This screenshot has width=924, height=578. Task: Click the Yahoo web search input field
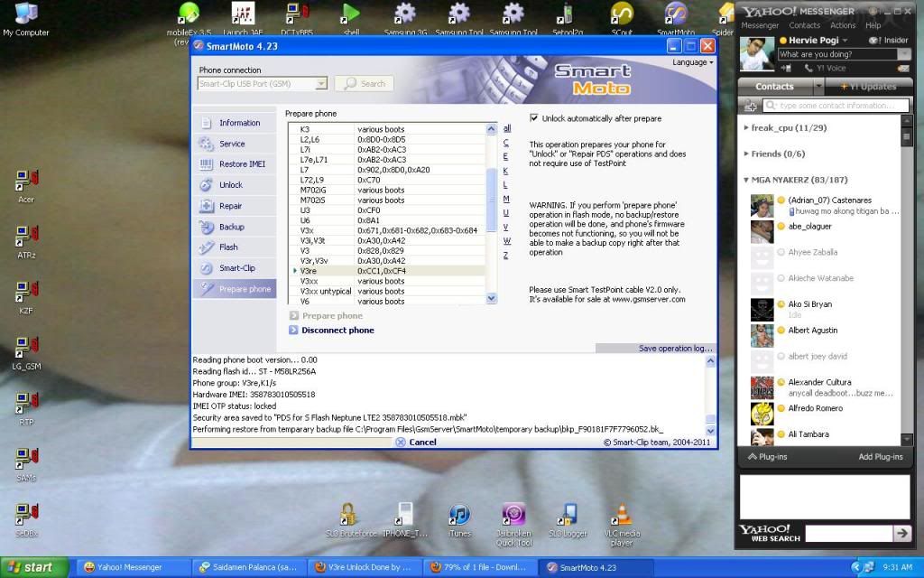(x=848, y=533)
